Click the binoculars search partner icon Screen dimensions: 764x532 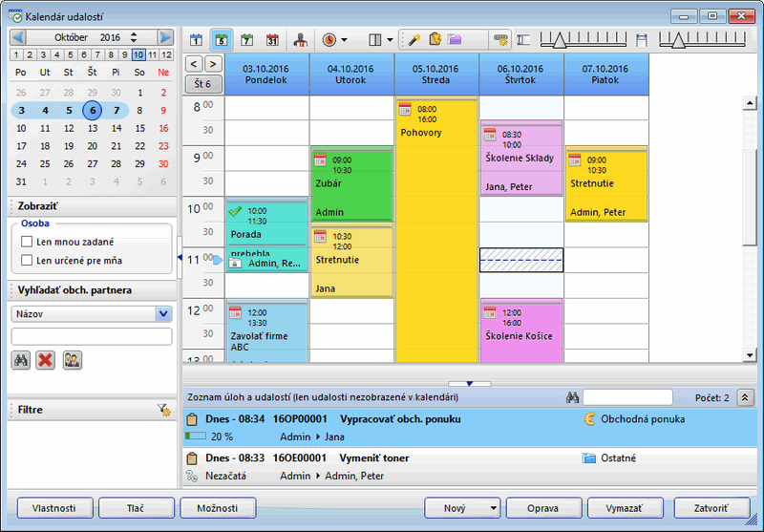[21, 360]
